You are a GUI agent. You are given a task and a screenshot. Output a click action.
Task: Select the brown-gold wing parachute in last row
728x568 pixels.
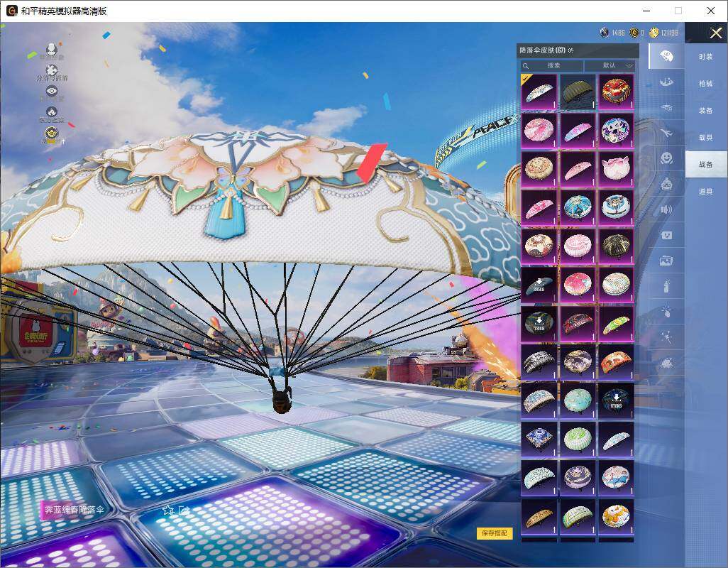pos(539,515)
